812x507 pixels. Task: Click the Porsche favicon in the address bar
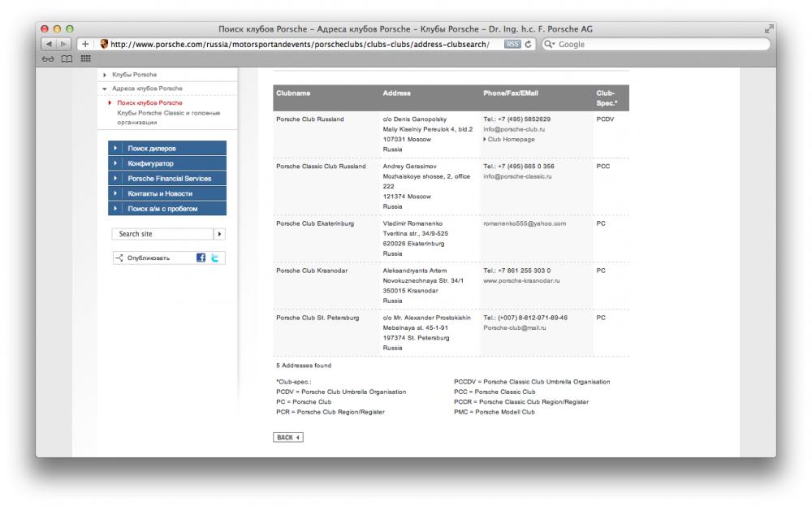(x=104, y=44)
